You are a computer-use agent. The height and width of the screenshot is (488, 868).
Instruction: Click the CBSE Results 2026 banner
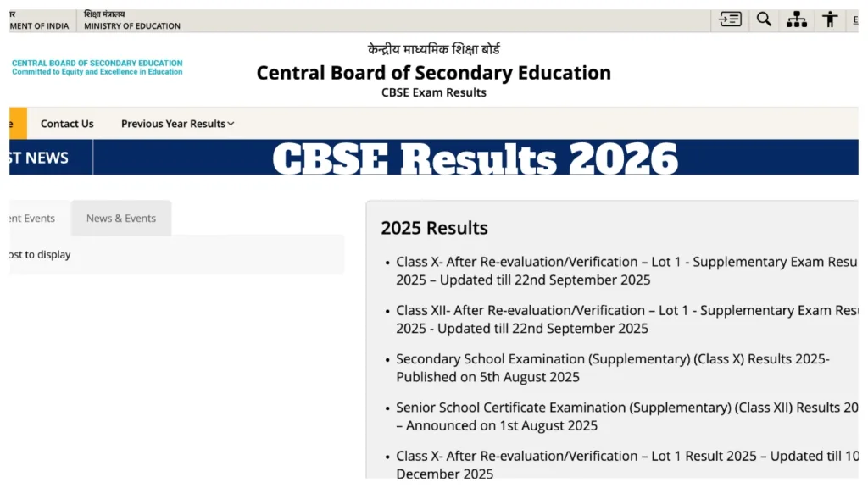coord(475,158)
